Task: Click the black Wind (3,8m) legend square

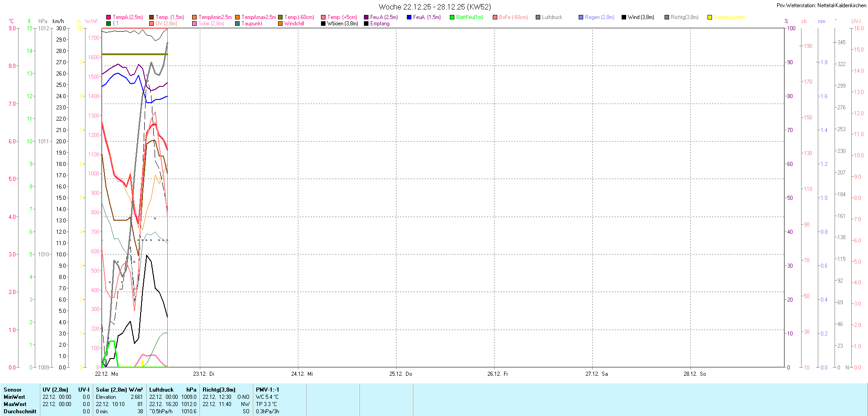Action: point(624,17)
